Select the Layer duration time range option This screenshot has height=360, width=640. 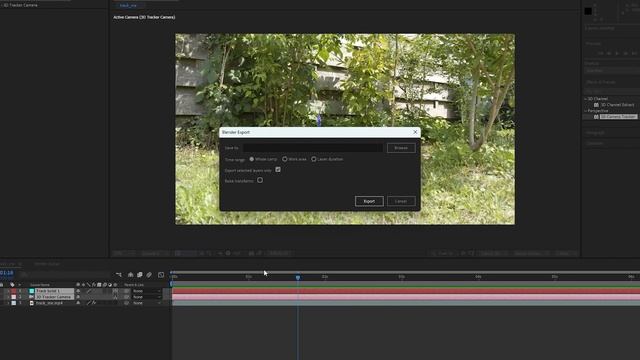[x=313, y=159]
